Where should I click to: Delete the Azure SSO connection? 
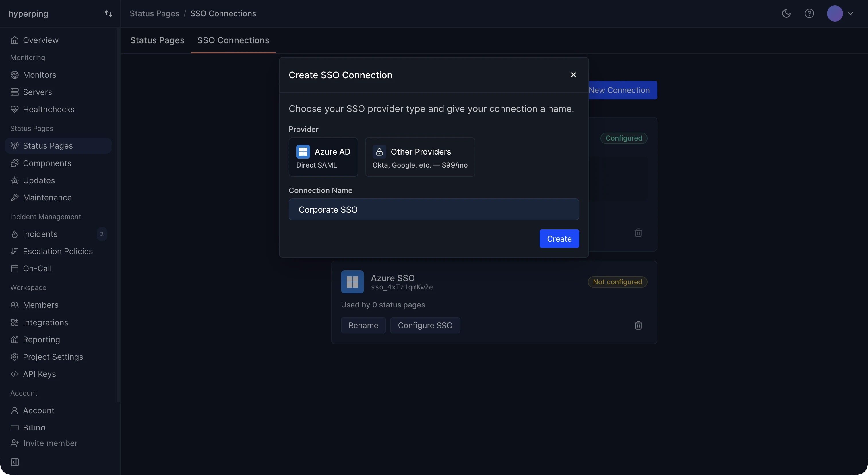coord(638,325)
